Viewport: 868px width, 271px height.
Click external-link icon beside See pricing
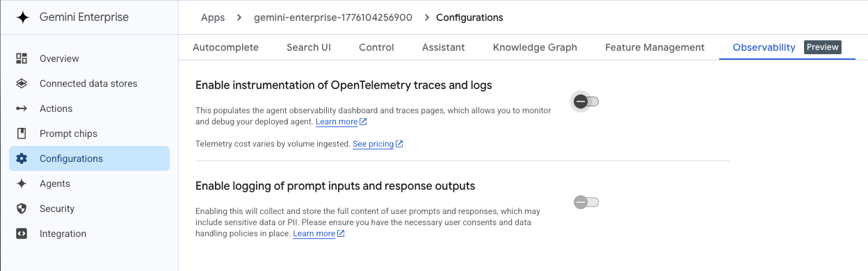[399, 144]
